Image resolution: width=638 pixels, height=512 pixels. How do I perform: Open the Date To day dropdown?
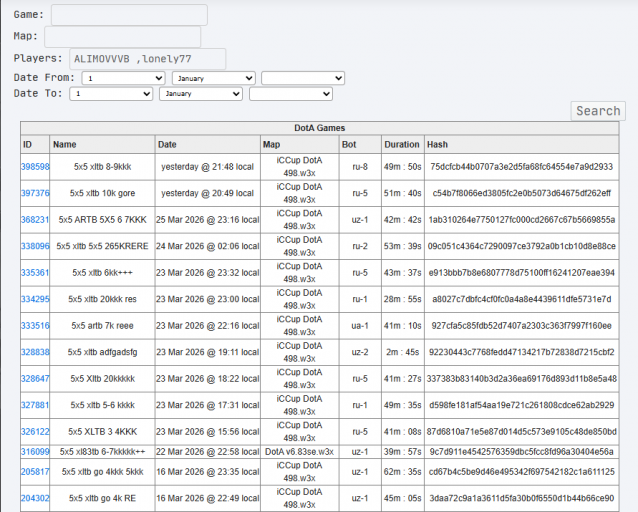(x=111, y=94)
